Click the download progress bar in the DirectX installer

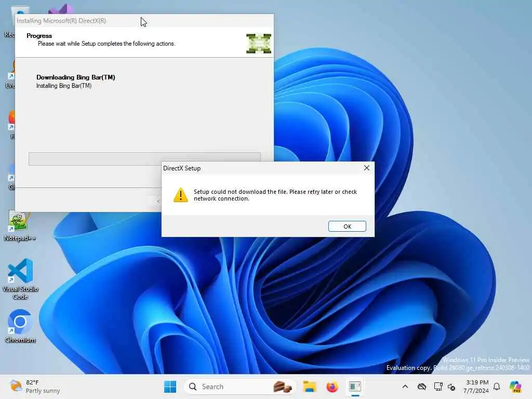point(144,159)
